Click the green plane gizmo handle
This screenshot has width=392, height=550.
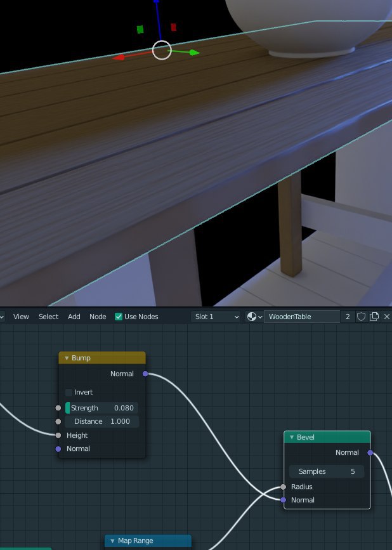[x=140, y=29]
